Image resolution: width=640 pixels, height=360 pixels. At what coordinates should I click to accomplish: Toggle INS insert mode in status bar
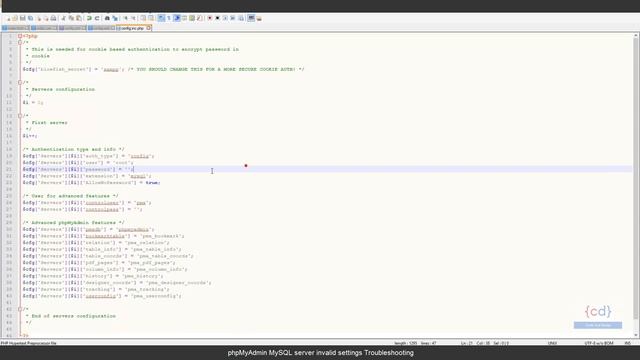click(x=627, y=343)
